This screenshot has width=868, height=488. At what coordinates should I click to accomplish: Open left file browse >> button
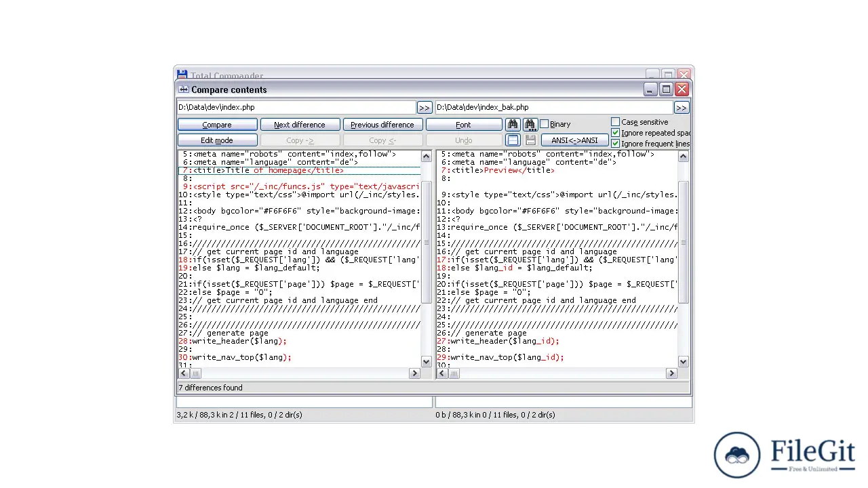tap(425, 107)
